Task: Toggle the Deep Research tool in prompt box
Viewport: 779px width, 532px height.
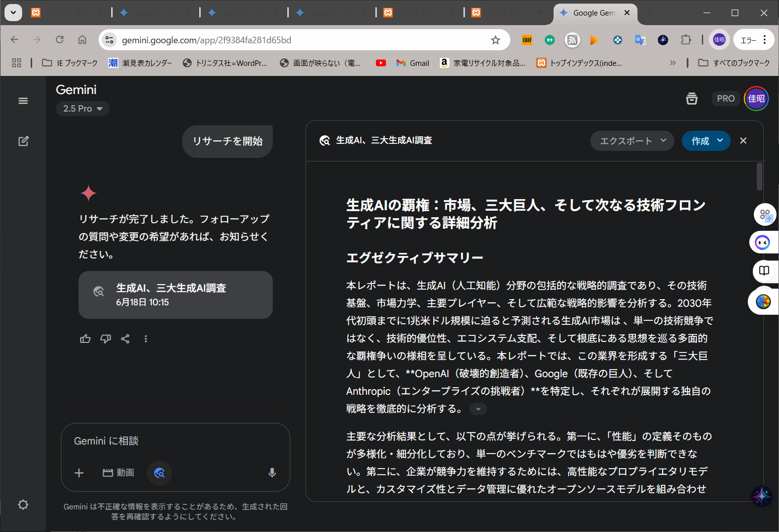Action: point(160,473)
